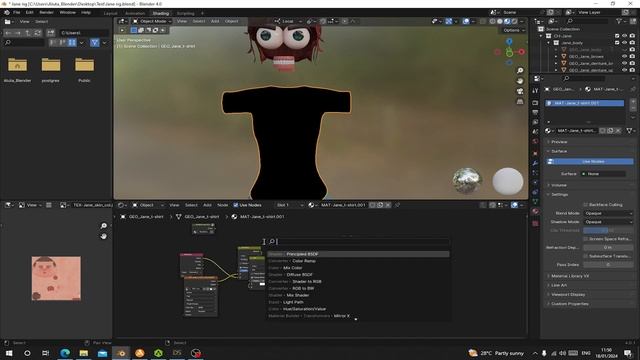Toggle visibility eye for CH-Jane collection

click(x=624, y=36)
